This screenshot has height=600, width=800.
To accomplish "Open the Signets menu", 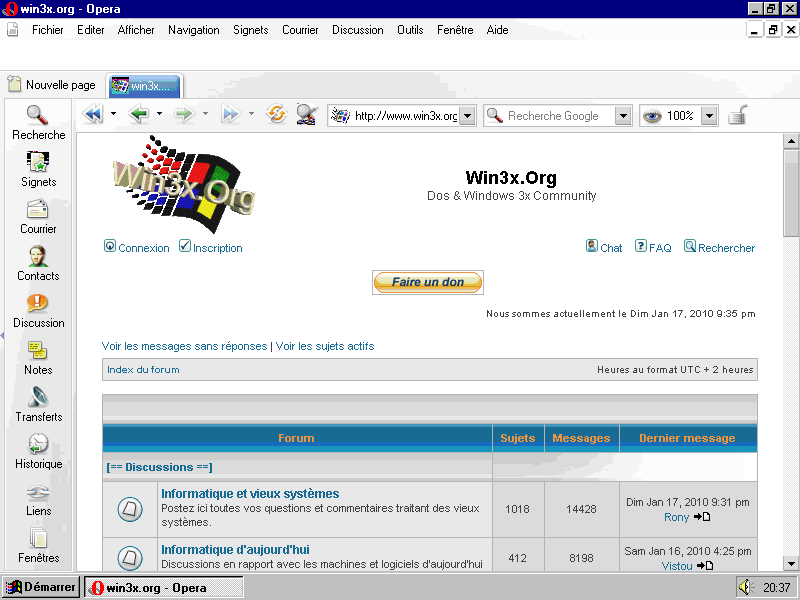I will point(251,30).
